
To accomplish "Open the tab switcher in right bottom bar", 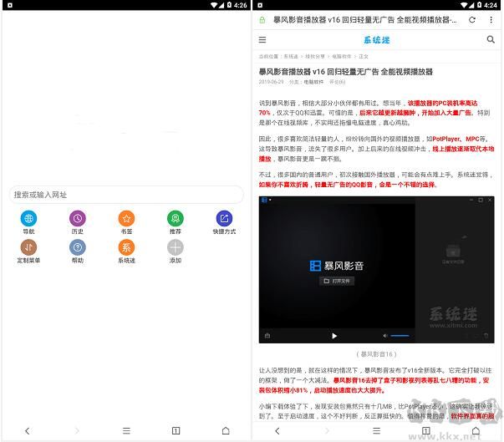I will [x=427, y=430].
